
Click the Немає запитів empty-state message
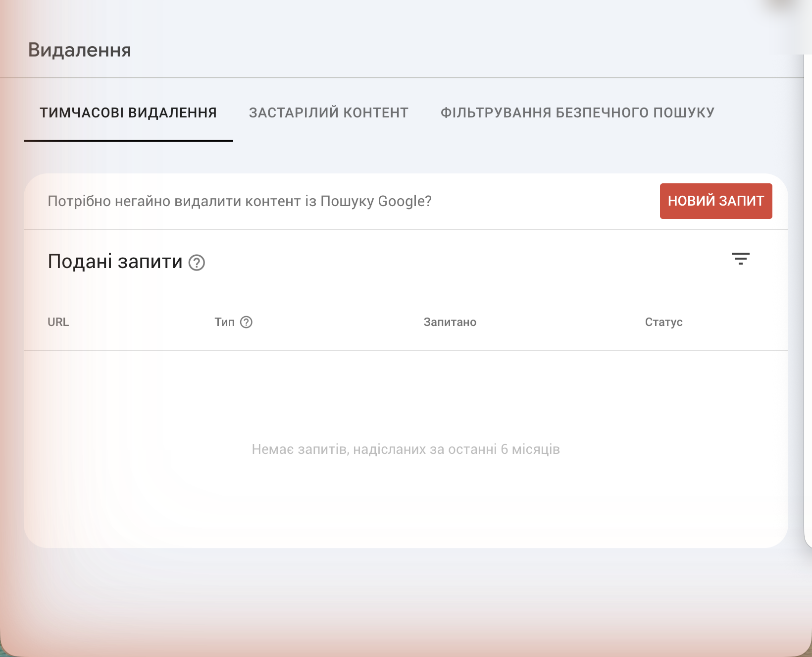[x=406, y=449]
